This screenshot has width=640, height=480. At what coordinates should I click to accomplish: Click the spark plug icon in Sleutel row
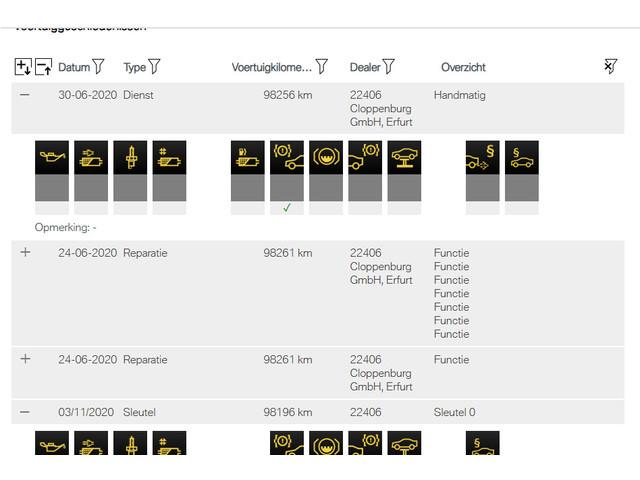pyautogui.click(x=130, y=443)
